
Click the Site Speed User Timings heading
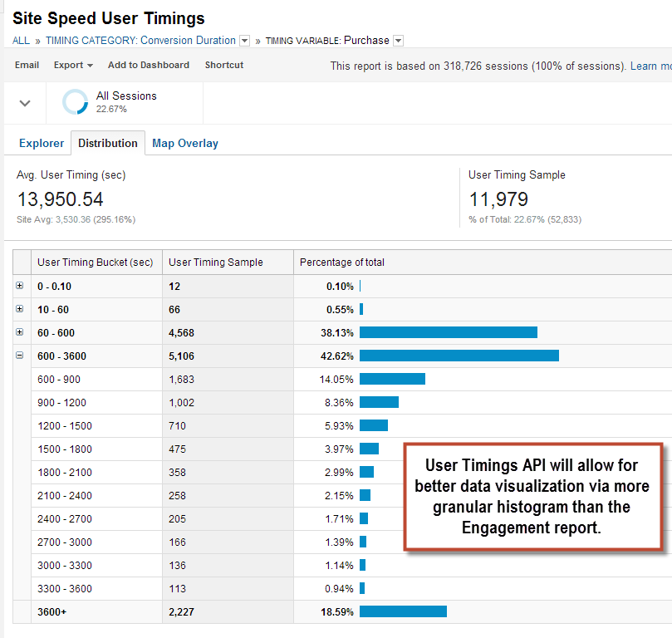(109, 18)
